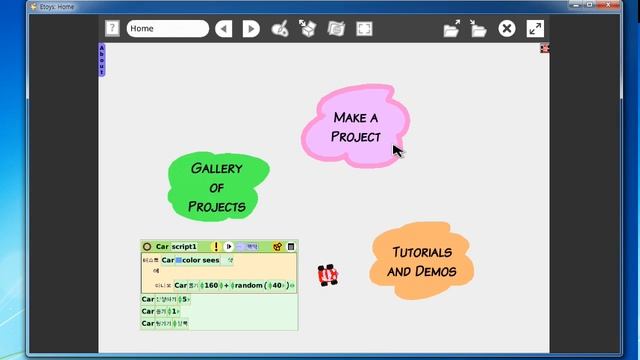Screen dimensions: 640x360
Task: Add test tile with gold gears icon
Action: click(x=278, y=247)
